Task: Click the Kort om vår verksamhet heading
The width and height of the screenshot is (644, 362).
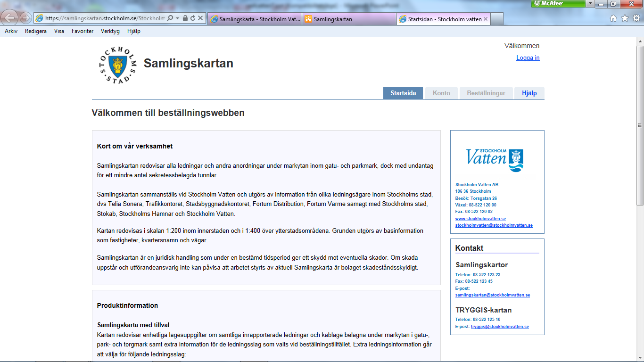Action: pos(135,146)
